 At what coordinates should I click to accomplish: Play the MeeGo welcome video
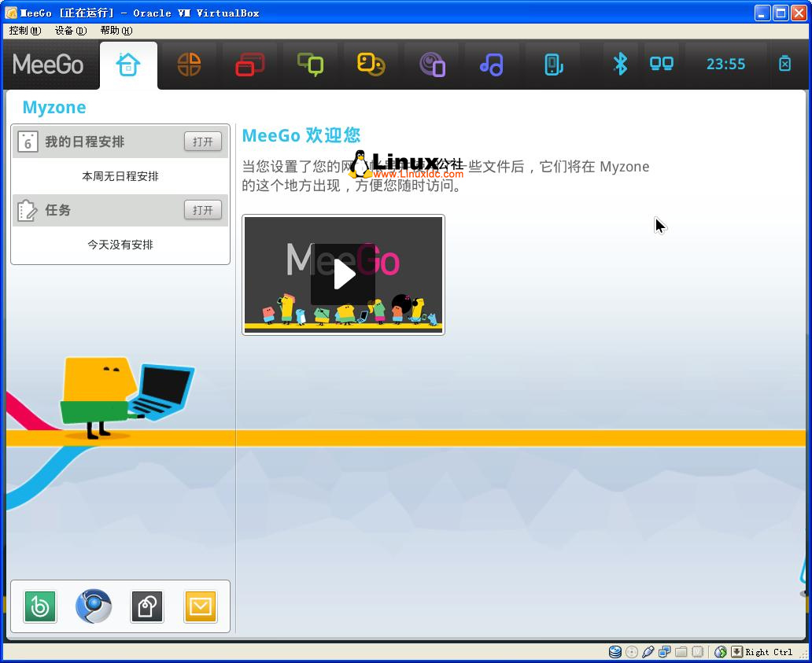(343, 274)
